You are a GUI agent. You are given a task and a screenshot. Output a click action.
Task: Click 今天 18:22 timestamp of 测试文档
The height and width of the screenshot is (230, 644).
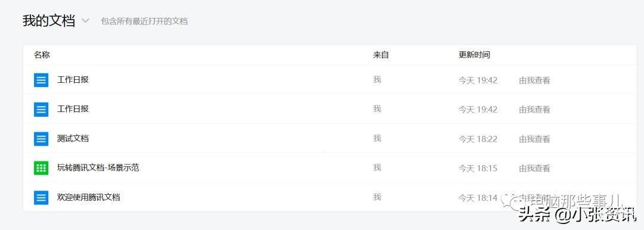(x=478, y=139)
